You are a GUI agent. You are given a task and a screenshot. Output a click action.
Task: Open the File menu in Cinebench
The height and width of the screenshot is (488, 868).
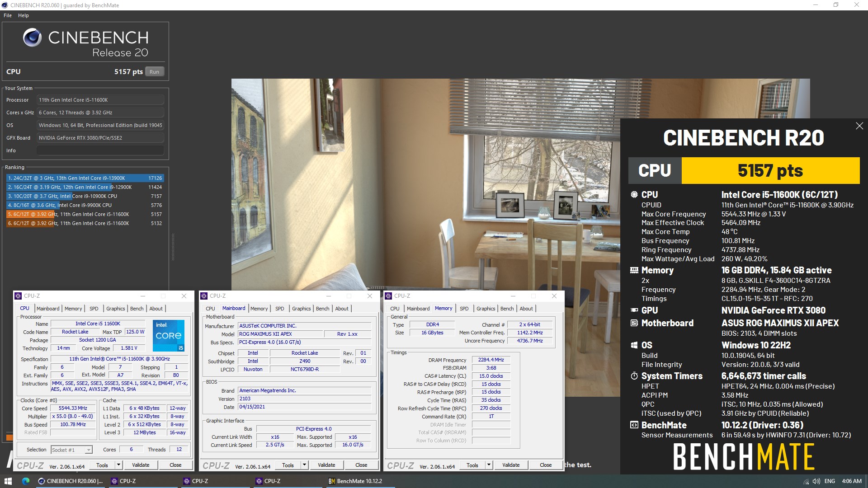point(8,15)
